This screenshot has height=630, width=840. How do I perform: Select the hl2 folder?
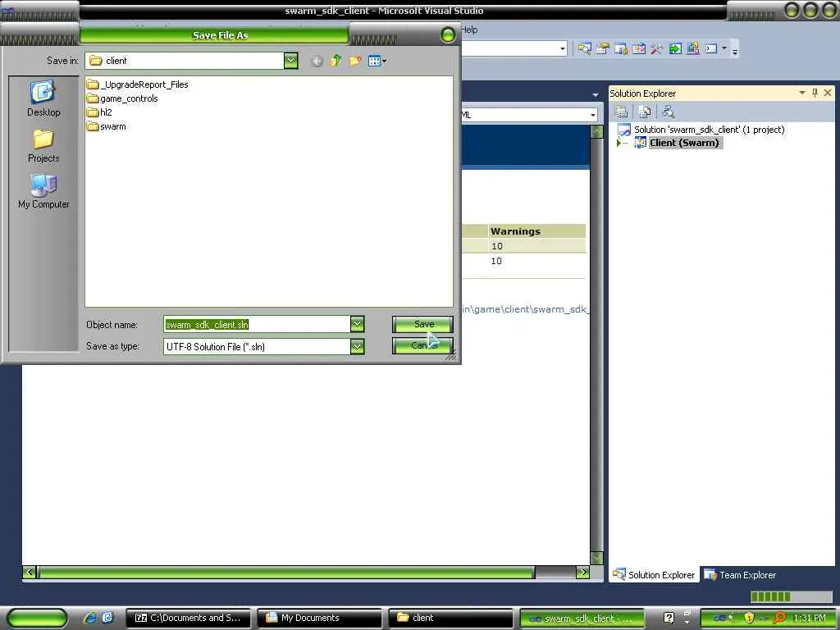point(99,112)
